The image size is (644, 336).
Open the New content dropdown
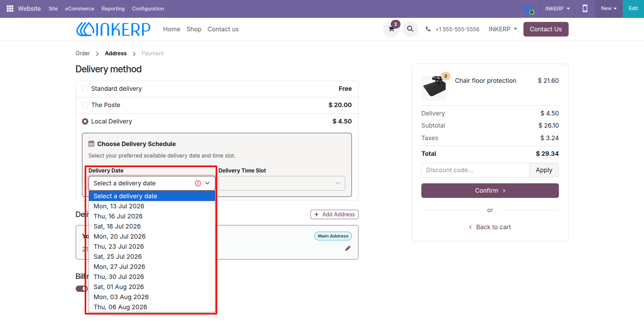(x=609, y=8)
